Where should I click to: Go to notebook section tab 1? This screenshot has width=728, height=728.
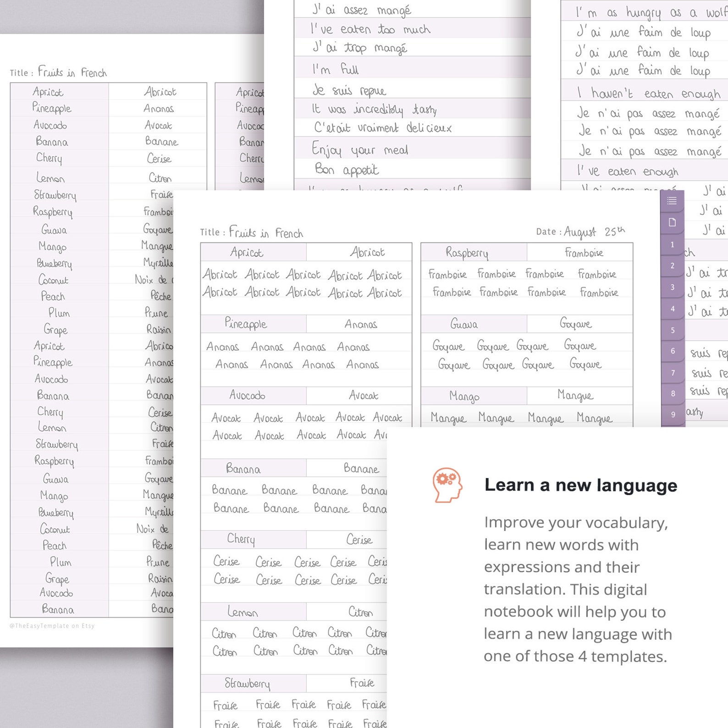(x=672, y=244)
